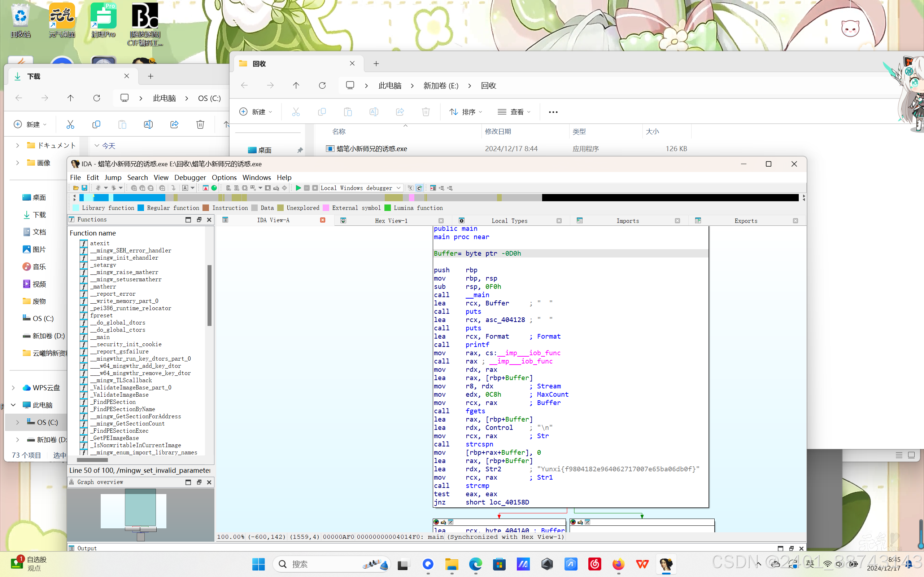
Task: Click the 新建 button in 回收 window
Action: tap(256, 112)
